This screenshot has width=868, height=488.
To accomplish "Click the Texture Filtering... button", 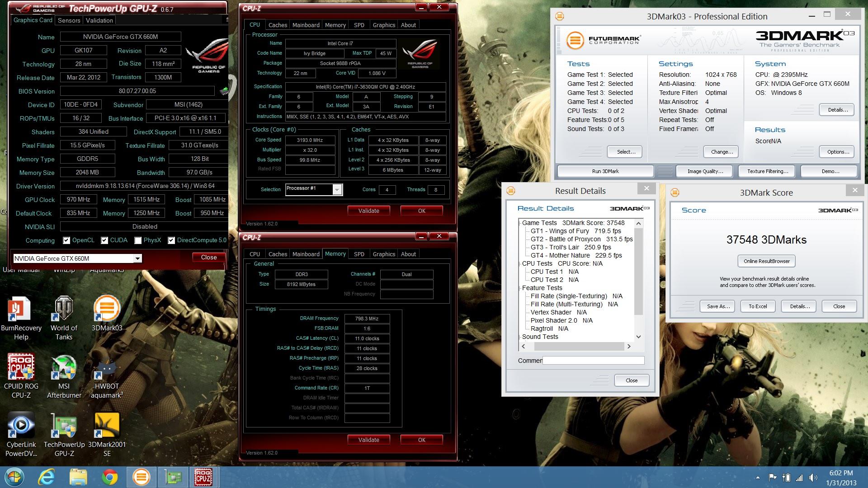I will pos(768,171).
